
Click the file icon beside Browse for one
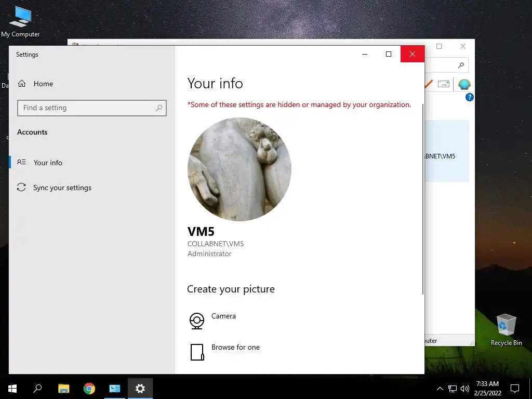click(x=197, y=352)
